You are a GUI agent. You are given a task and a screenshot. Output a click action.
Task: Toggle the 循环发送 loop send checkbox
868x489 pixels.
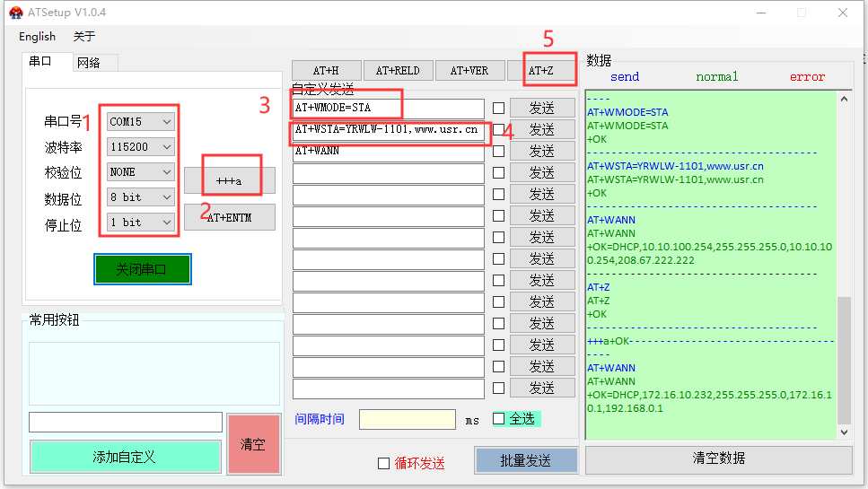tap(384, 463)
